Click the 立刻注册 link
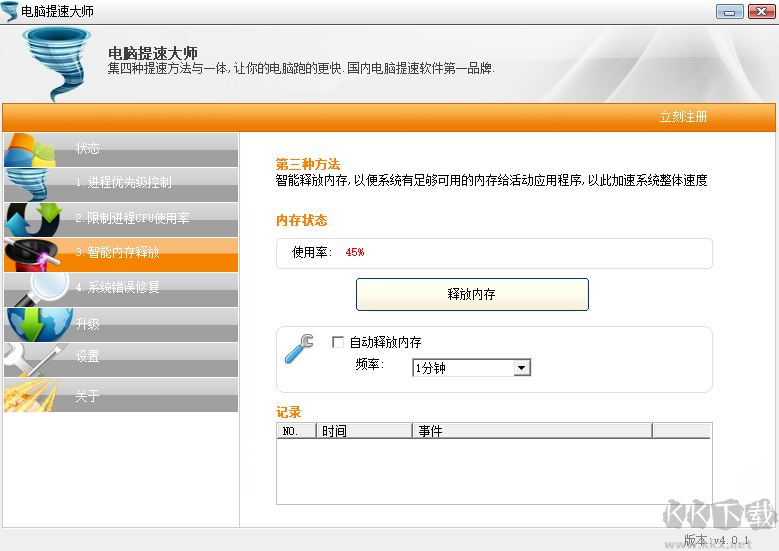The width and height of the screenshot is (779, 551). click(683, 117)
